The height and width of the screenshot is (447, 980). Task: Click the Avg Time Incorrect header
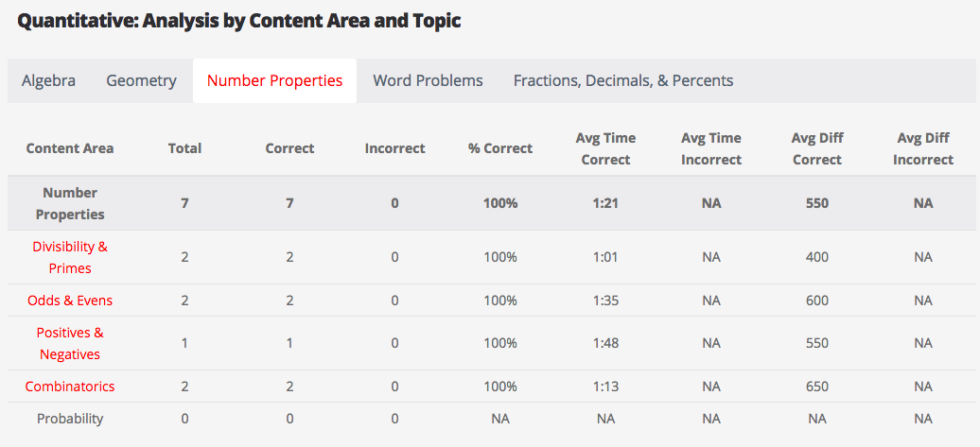pos(711,148)
